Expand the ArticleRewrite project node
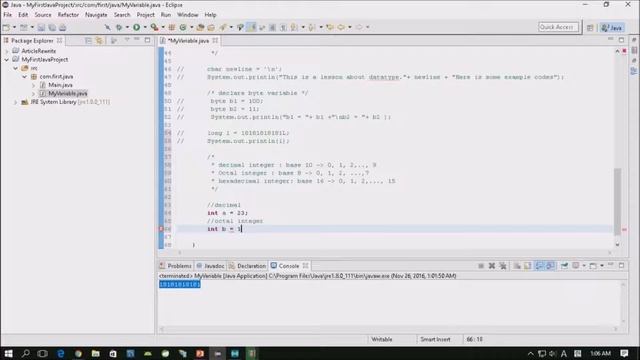 pos(7,51)
